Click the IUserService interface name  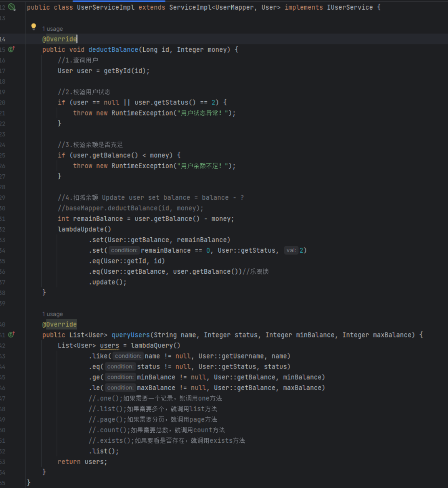click(349, 7)
